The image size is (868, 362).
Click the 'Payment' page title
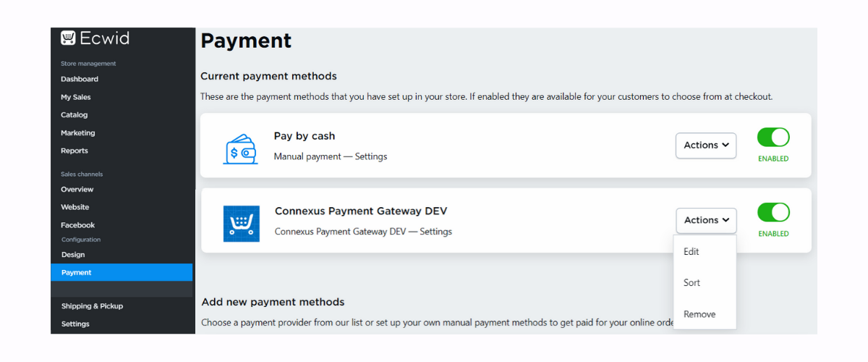coord(246,41)
